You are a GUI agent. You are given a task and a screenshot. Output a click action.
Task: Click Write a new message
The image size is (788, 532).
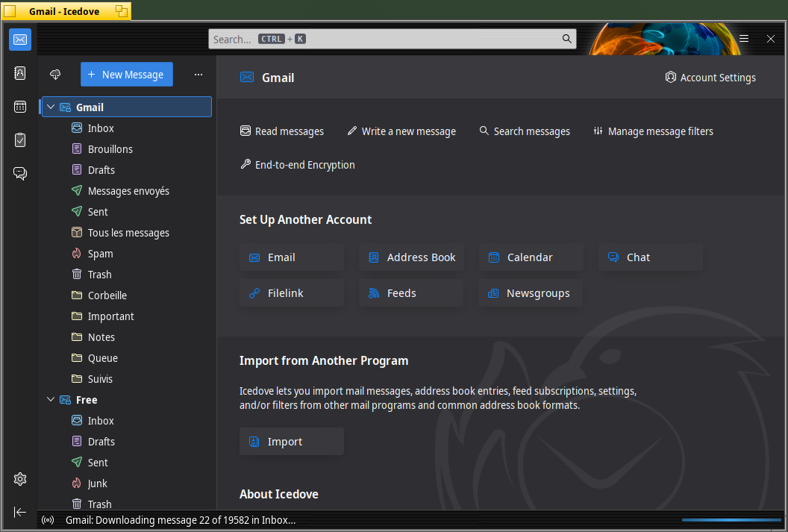point(401,131)
